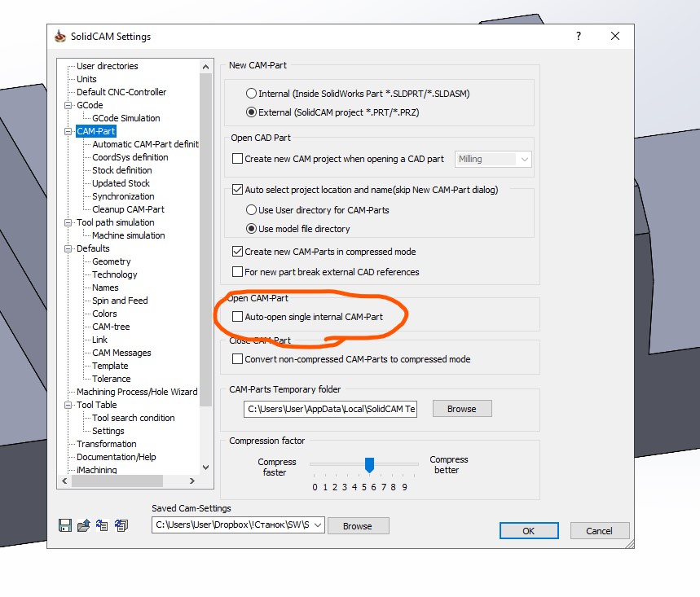This screenshot has width=700, height=597.
Task: Check For new part break external references
Action: tap(237, 272)
